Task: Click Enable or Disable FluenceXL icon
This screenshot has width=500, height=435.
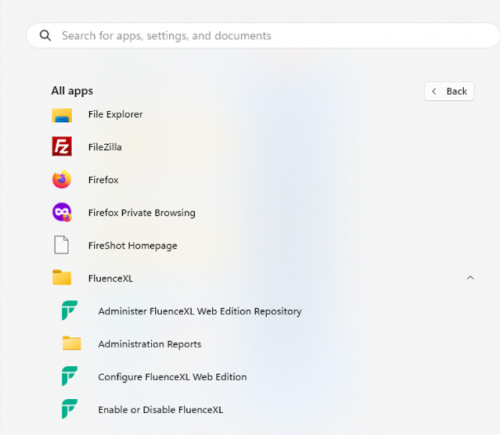Action: click(x=70, y=409)
